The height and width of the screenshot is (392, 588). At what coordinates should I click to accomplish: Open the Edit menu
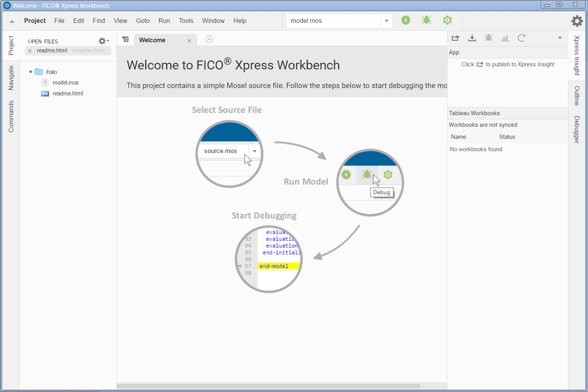(x=79, y=21)
